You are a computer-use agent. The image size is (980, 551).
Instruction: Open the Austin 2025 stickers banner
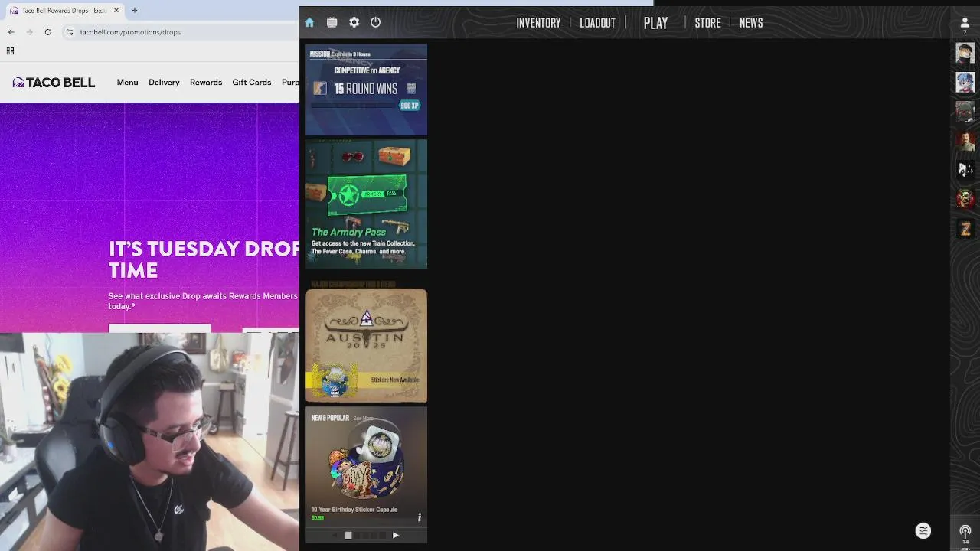tap(366, 345)
